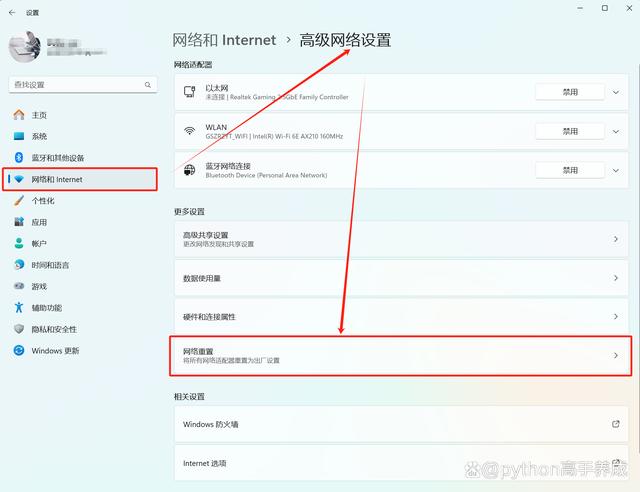Click the 以太网 adapter monitor icon
640x492 pixels.
point(189,92)
